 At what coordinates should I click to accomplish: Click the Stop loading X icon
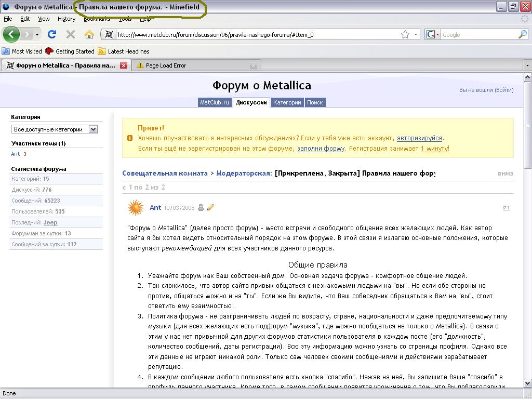[71, 35]
